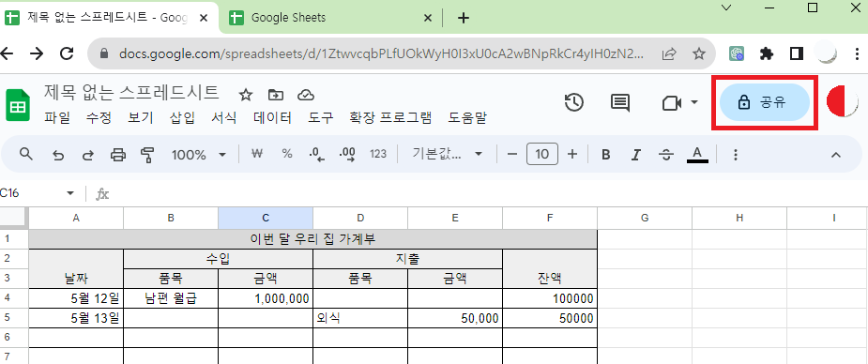
Task: Click the search menus magnifier icon
Action: (x=26, y=155)
